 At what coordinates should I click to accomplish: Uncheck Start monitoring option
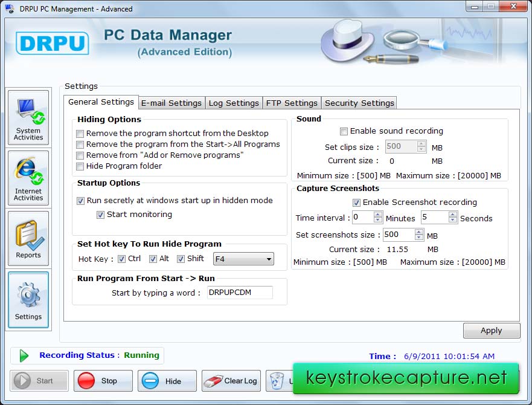tap(100, 215)
